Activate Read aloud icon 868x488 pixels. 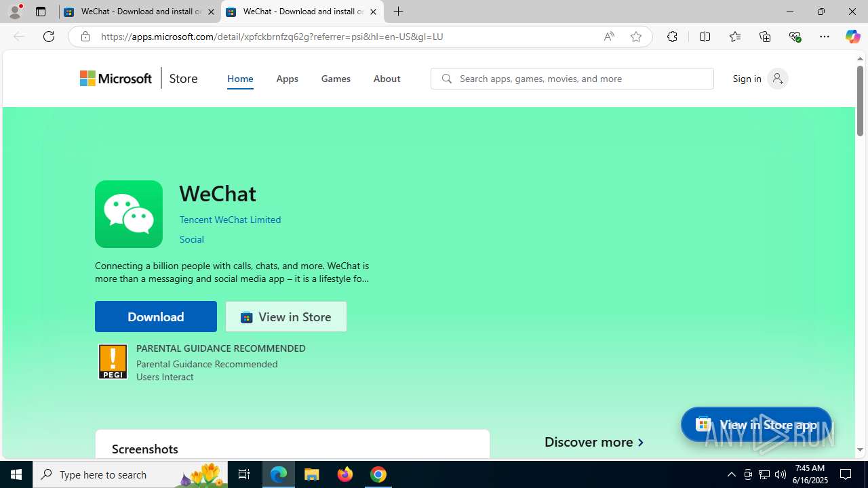pos(609,37)
